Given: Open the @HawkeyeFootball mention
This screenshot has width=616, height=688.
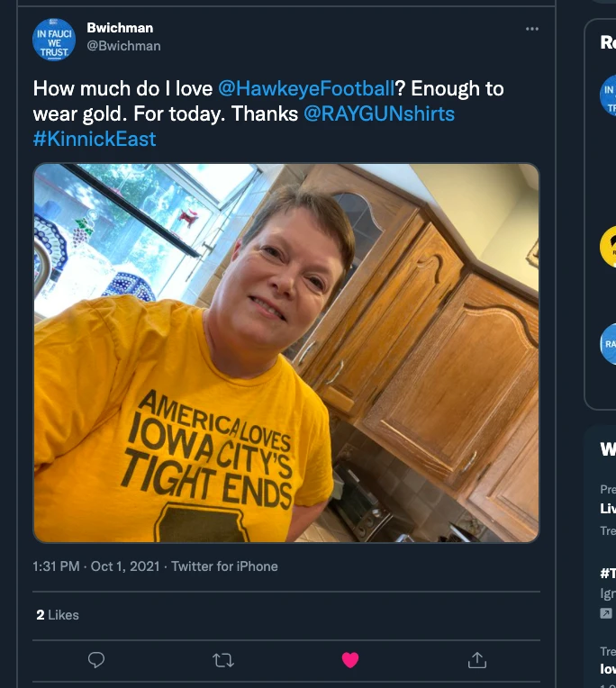Looking at the screenshot, I should (x=306, y=88).
